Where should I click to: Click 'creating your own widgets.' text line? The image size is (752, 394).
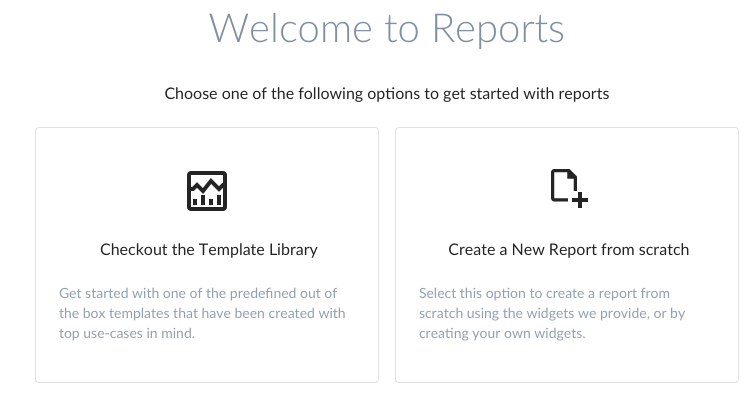[502, 333]
